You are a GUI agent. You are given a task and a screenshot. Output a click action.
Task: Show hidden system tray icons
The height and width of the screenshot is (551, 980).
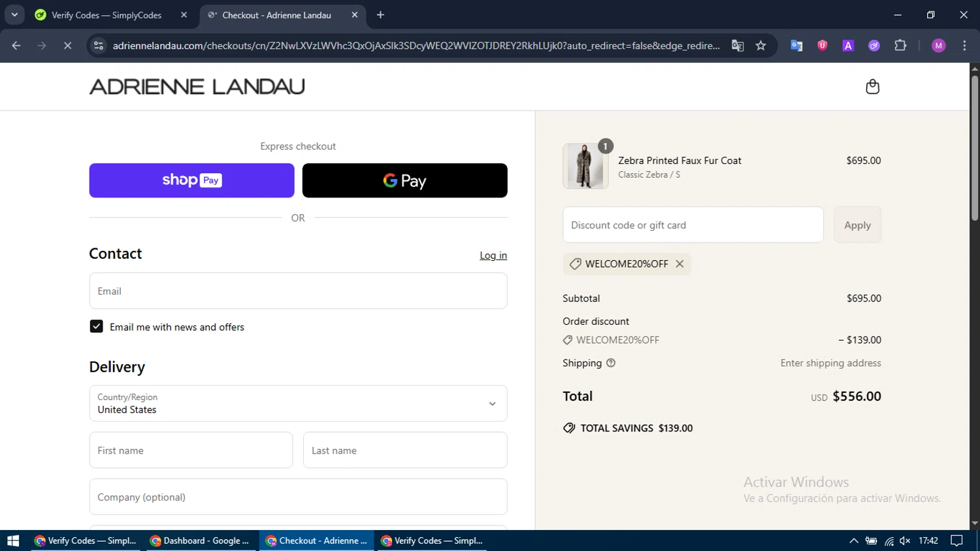[854, 541]
